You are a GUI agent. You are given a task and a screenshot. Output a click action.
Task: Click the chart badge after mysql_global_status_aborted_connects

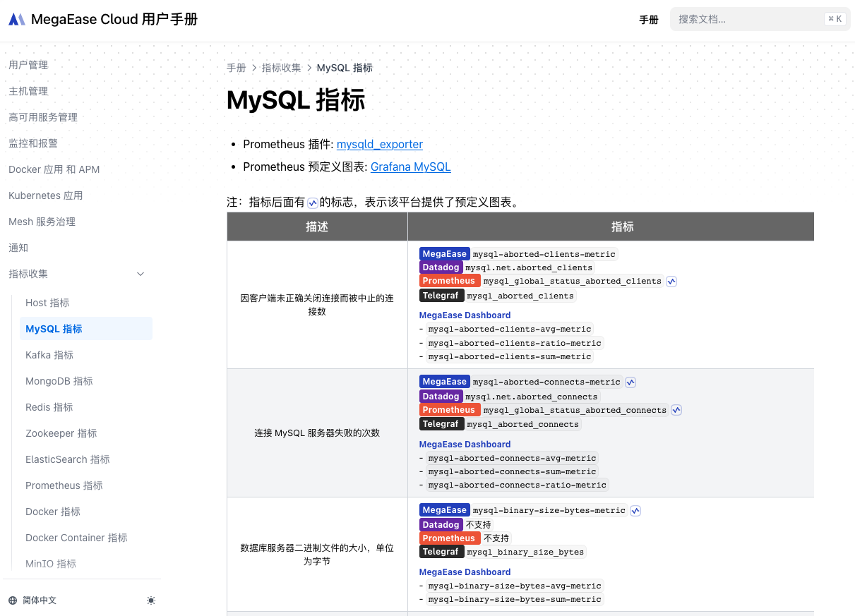tap(676, 409)
